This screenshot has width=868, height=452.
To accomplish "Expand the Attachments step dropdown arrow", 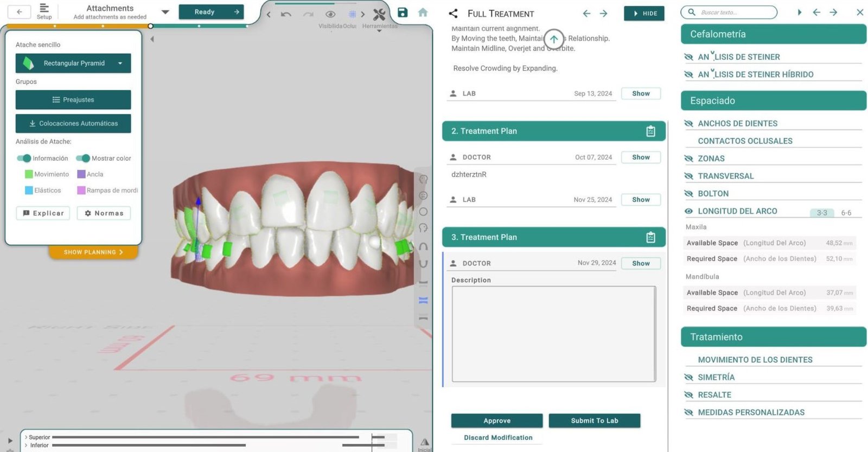I will pyautogui.click(x=165, y=12).
